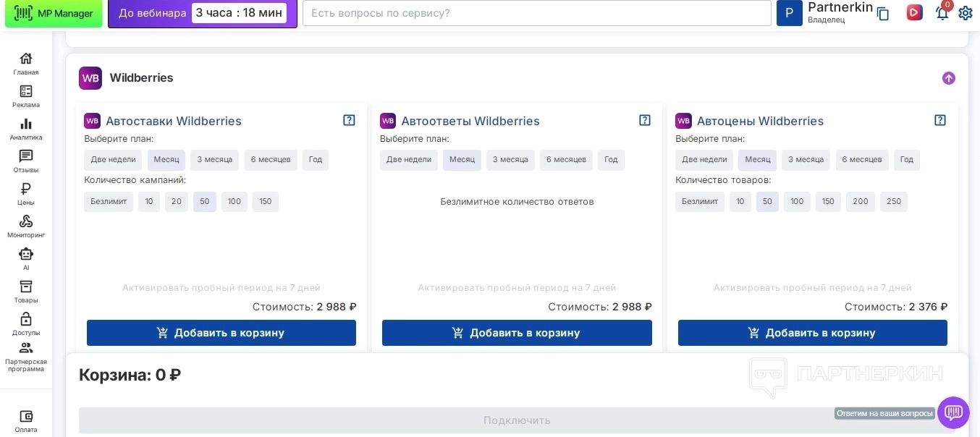
Task: Open the Реклама sidebar section
Action: pyautogui.click(x=26, y=96)
